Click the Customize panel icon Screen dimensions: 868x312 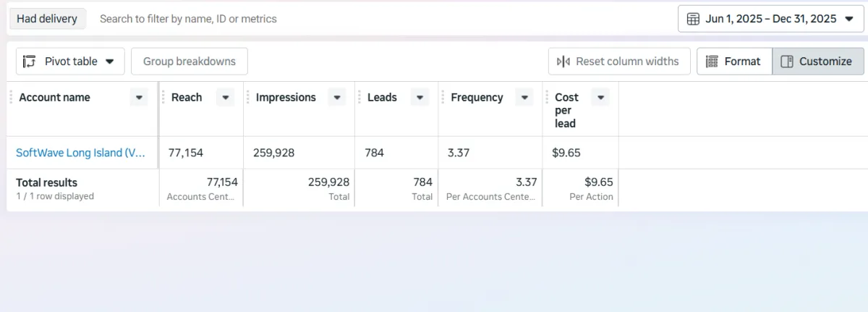click(x=787, y=62)
